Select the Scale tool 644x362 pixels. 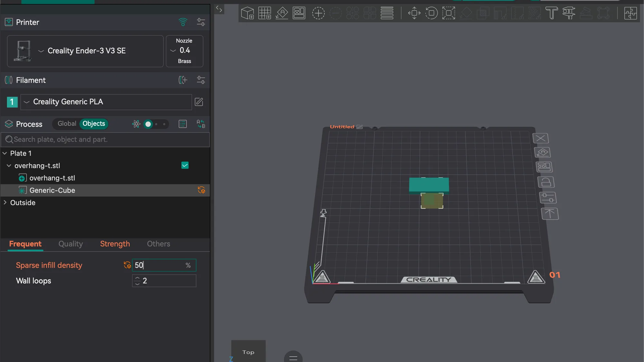click(449, 13)
